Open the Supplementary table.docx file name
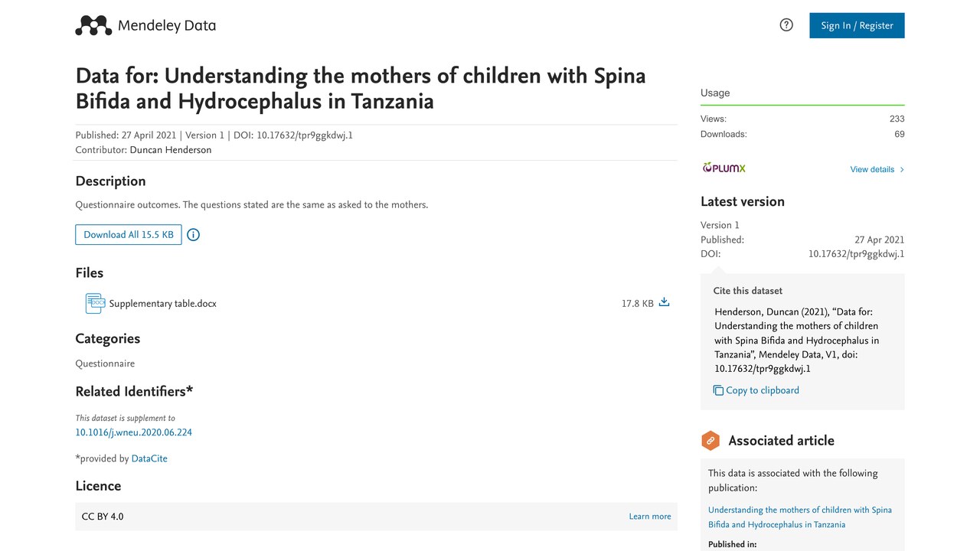 tap(163, 304)
